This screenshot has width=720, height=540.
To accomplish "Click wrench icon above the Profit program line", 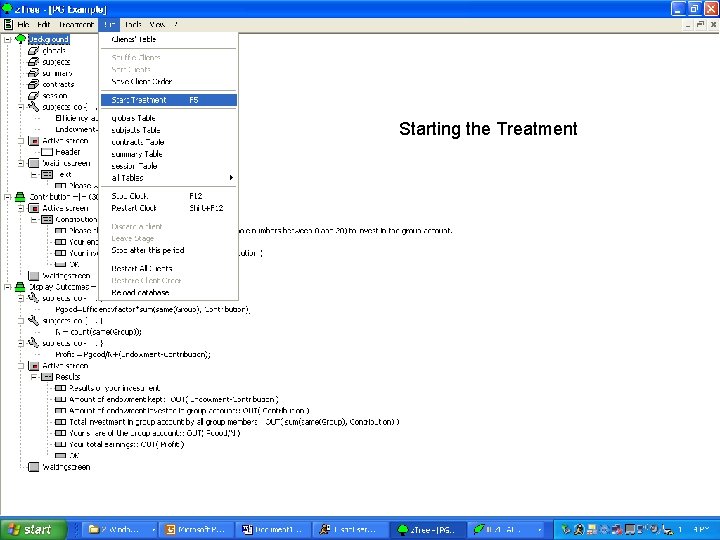I will tap(33, 343).
